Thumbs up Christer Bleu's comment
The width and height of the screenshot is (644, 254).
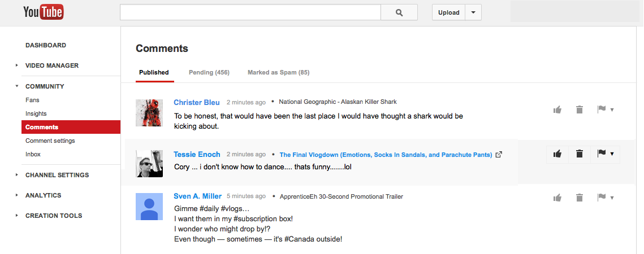[557, 110]
